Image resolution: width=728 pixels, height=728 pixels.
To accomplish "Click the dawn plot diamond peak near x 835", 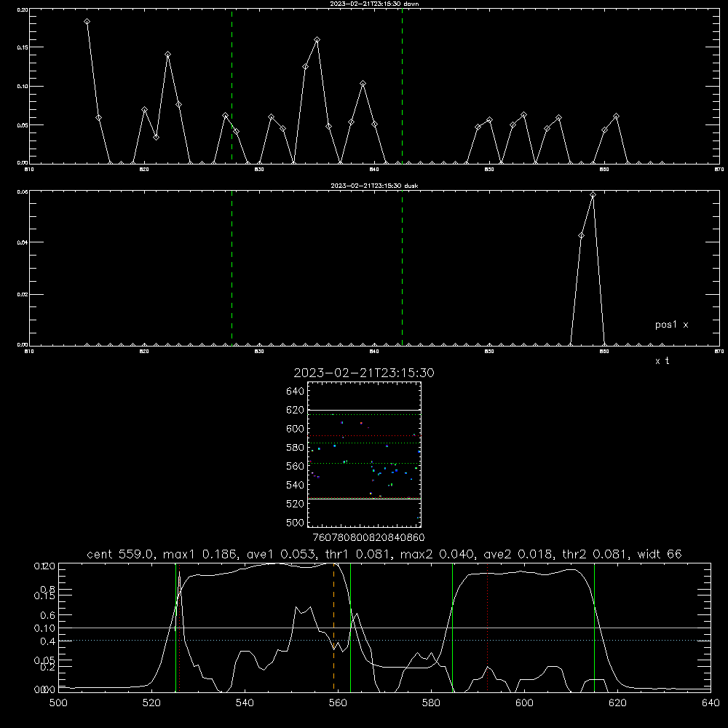I will tap(317, 40).
